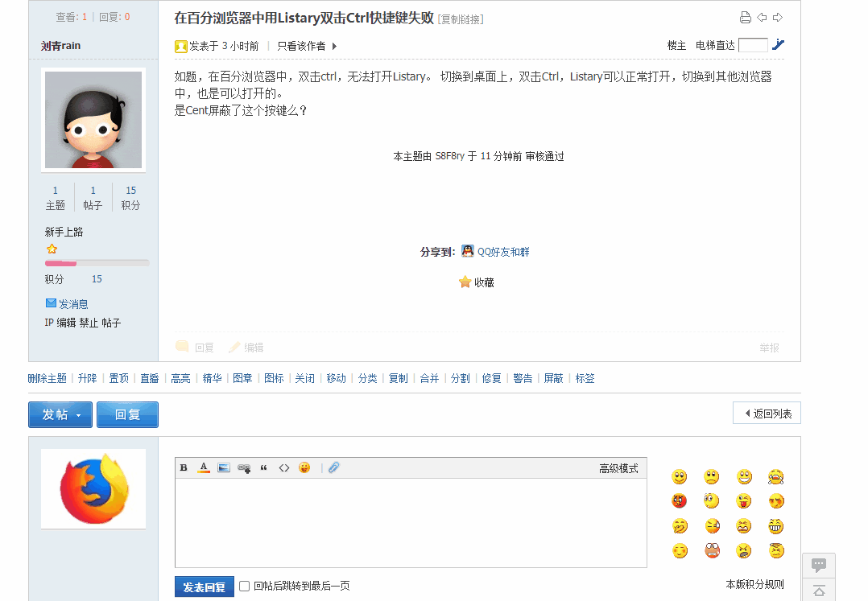The image size is (868, 601).
Task: Submit with the 发表回复 button
Action: pos(205,587)
